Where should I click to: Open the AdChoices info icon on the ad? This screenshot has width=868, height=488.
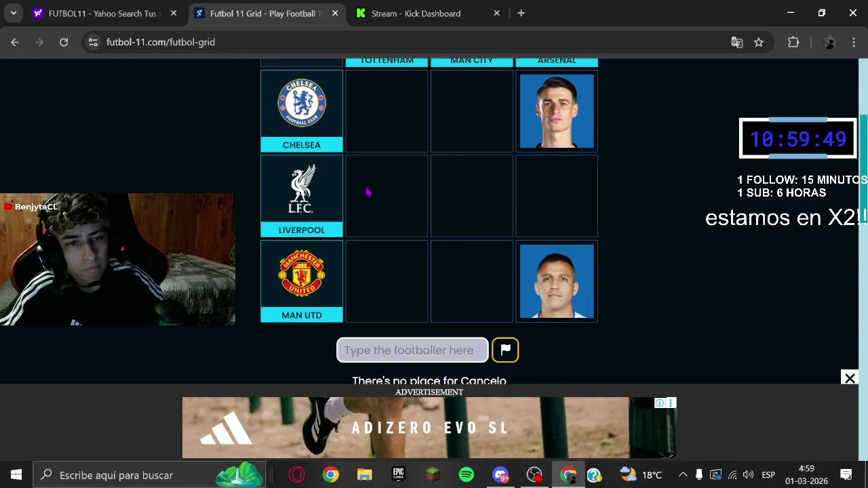659,403
